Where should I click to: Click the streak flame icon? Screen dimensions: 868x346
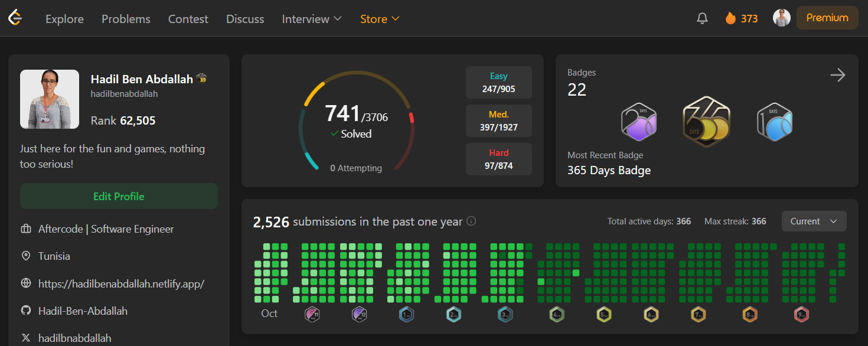click(731, 18)
